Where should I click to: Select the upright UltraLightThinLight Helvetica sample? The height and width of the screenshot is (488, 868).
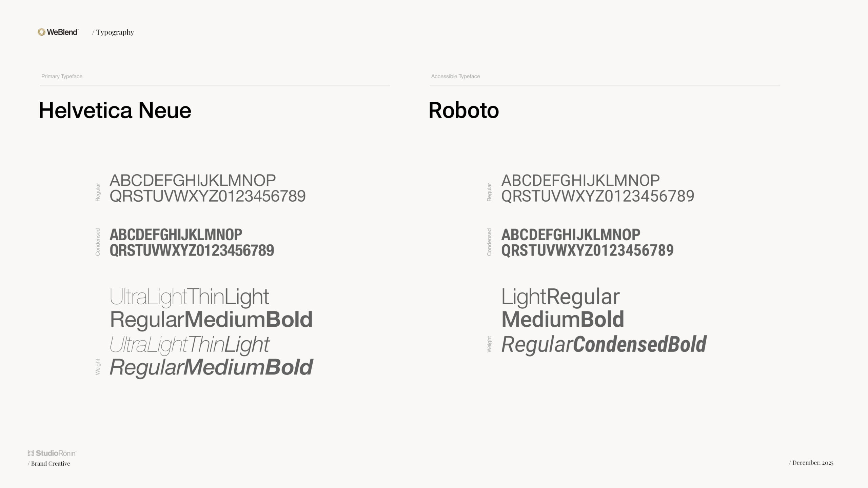tap(189, 297)
